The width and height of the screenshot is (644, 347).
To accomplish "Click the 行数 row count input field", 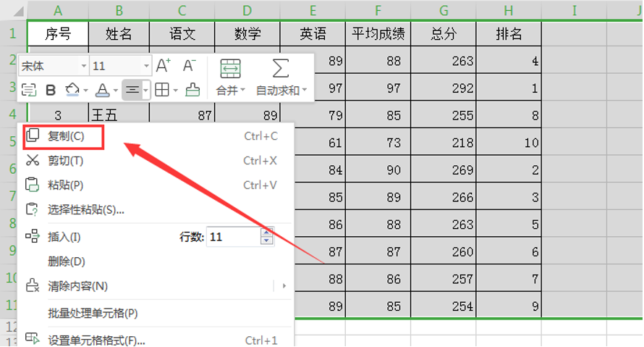I will click(x=233, y=237).
